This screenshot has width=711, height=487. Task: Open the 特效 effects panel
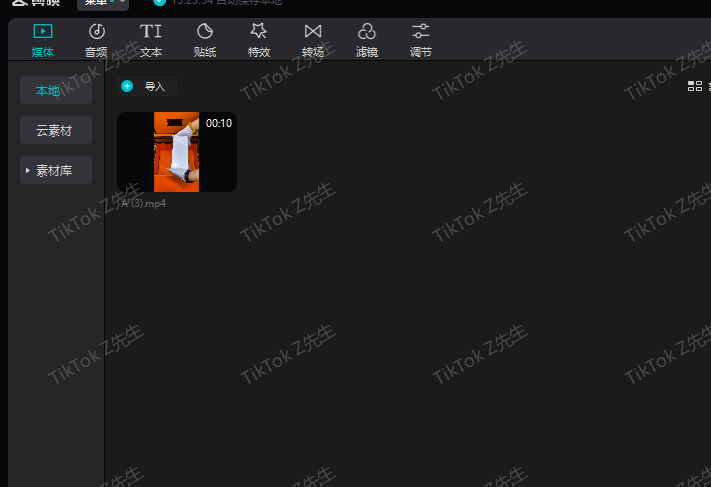pyautogui.click(x=259, y=40)
